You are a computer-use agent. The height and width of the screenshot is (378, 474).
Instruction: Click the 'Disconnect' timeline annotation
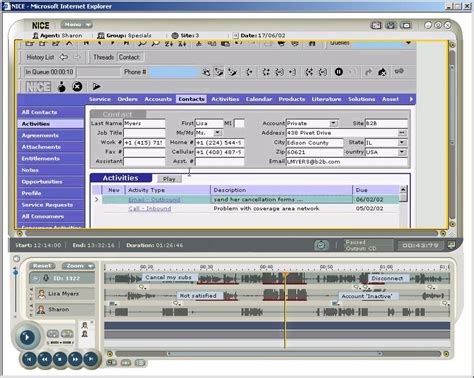[387, 278]
